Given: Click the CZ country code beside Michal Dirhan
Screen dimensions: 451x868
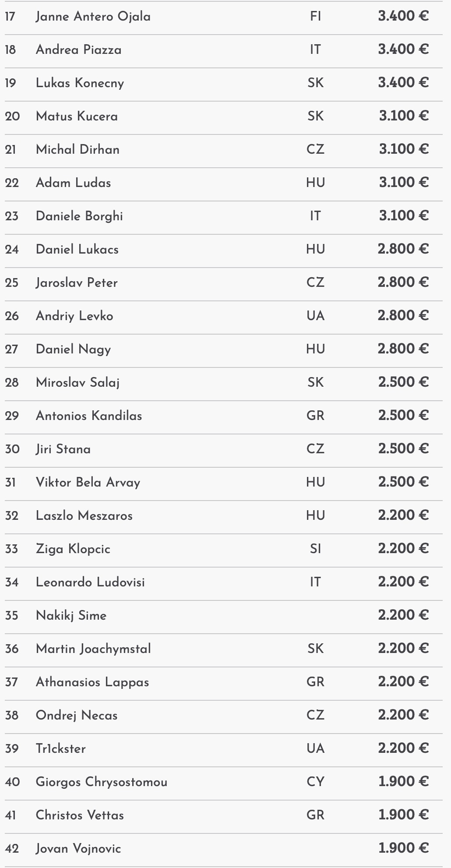Looking at the screenshot, I should tap(315, 149).
